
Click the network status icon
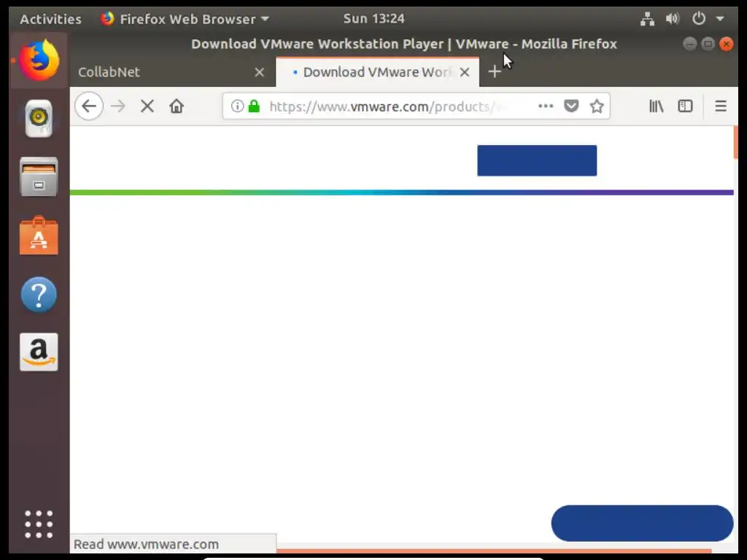[x=647, y=19]
